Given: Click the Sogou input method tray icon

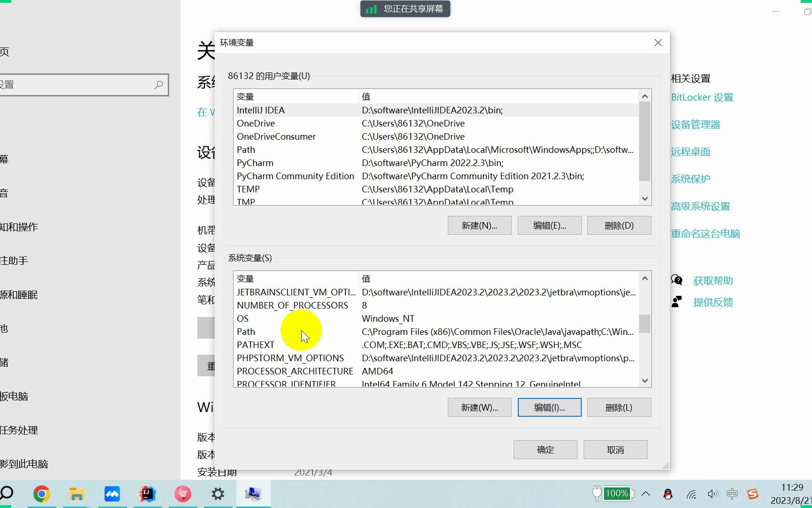Looking at the screenshot, I should tap(753, 494).
